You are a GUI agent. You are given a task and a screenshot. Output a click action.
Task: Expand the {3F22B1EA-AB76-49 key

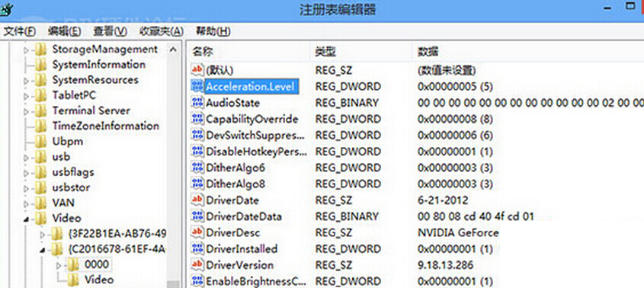(43, 235)
